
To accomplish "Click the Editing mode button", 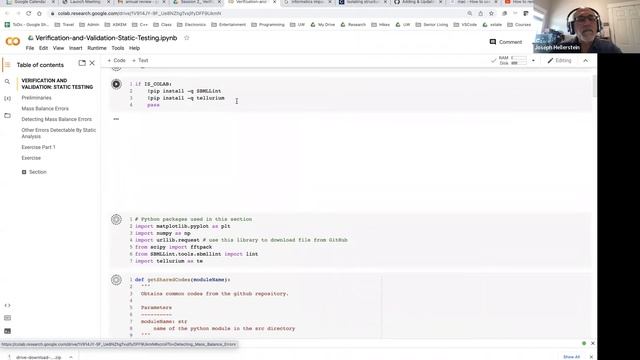I will click(560, 60).
